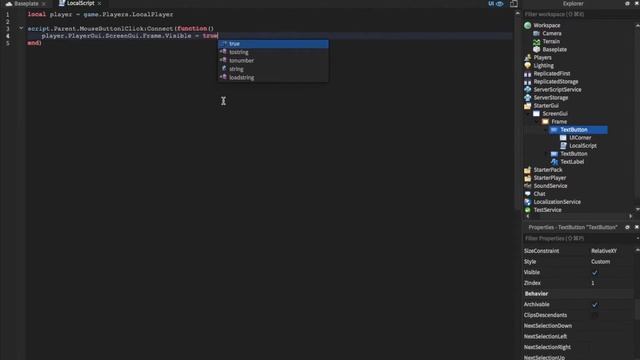
Task: Choose 'loadstring' from autocomplete list
Action: (x=273, y=78)
